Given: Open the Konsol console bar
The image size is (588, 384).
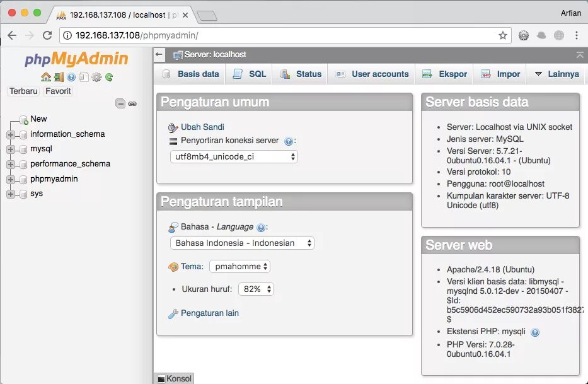Looking at the screenshot, I should point(175,378).
